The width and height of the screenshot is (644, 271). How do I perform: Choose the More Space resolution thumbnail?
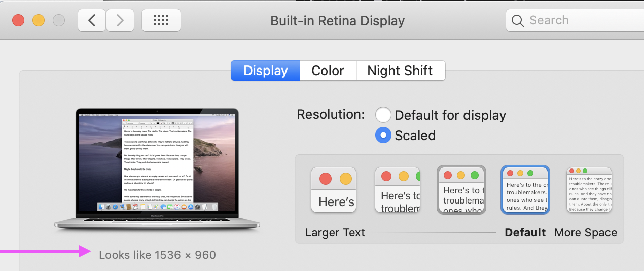(x=589, y=190)
